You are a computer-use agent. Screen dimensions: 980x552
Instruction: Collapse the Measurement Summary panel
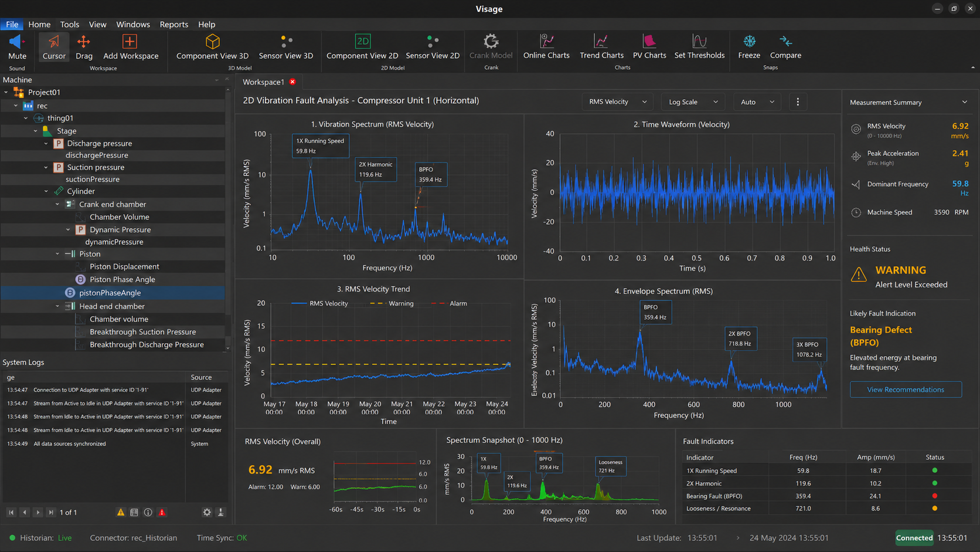coord(965,102)
